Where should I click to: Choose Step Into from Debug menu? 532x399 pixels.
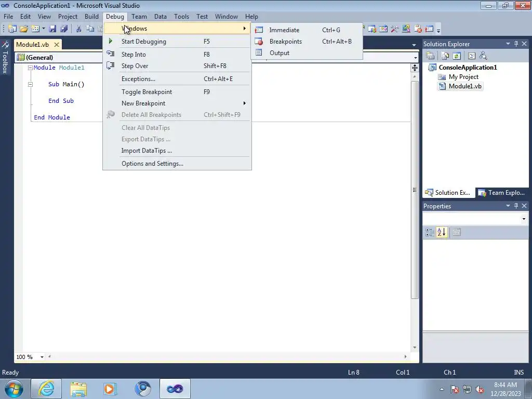(x=177, y=54)
